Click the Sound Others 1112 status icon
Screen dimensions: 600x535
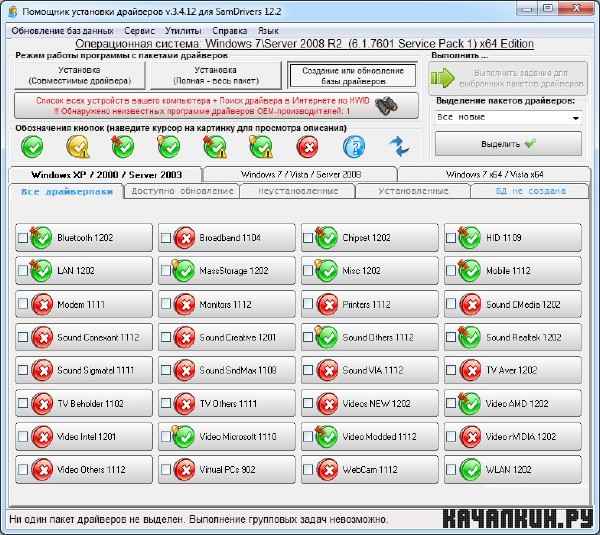(x=326, y=338)
